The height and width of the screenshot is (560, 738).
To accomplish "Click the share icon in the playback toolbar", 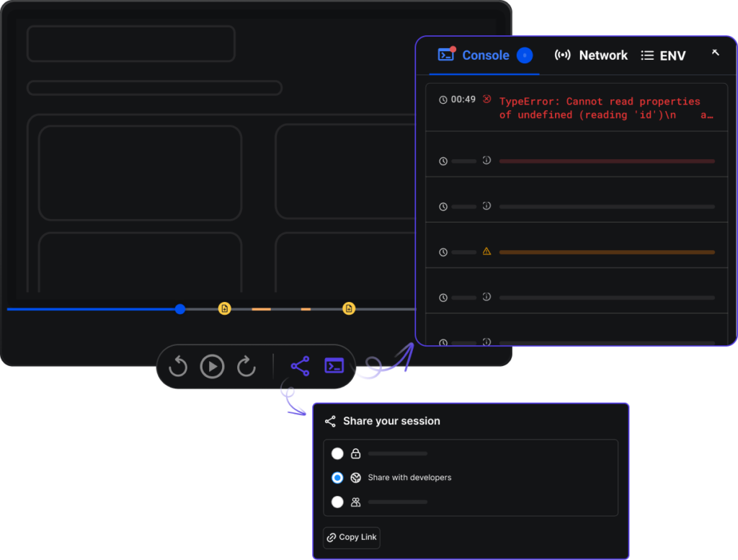I will (300, 366).
